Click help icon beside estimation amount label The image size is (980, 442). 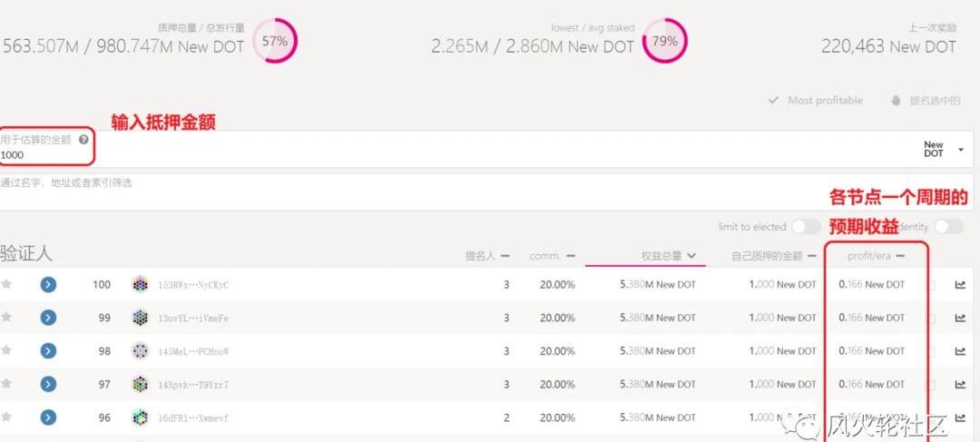(83, 140)
